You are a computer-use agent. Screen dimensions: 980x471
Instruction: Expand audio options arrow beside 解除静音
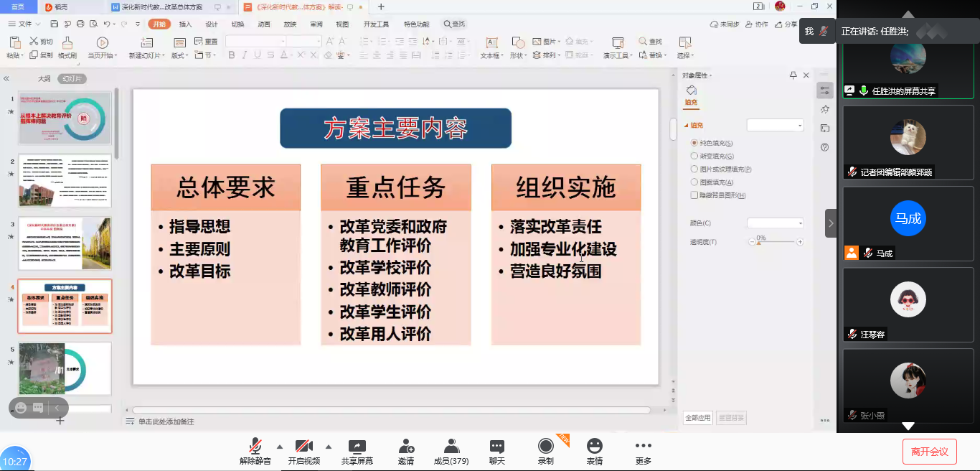pyautogui.click(x=279, y=446)
